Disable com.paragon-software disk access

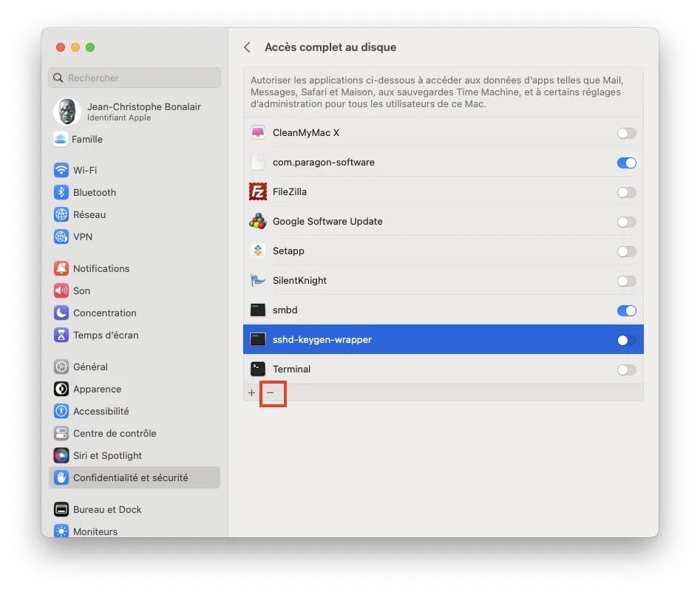point(626,163)
